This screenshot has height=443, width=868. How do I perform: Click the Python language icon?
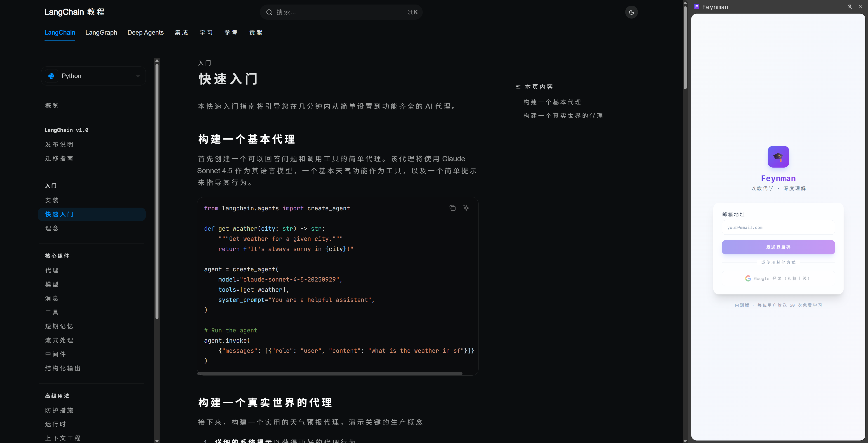click(x=52, y=76)
